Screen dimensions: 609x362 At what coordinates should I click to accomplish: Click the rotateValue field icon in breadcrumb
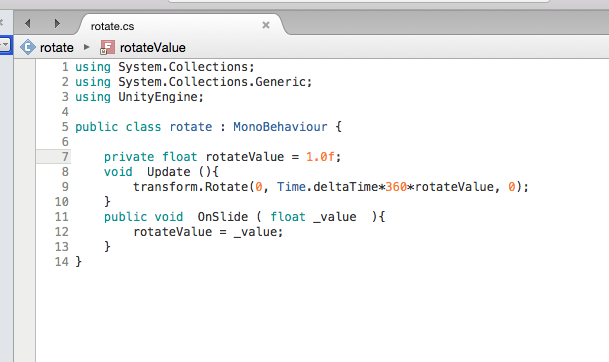pos(107,47)
